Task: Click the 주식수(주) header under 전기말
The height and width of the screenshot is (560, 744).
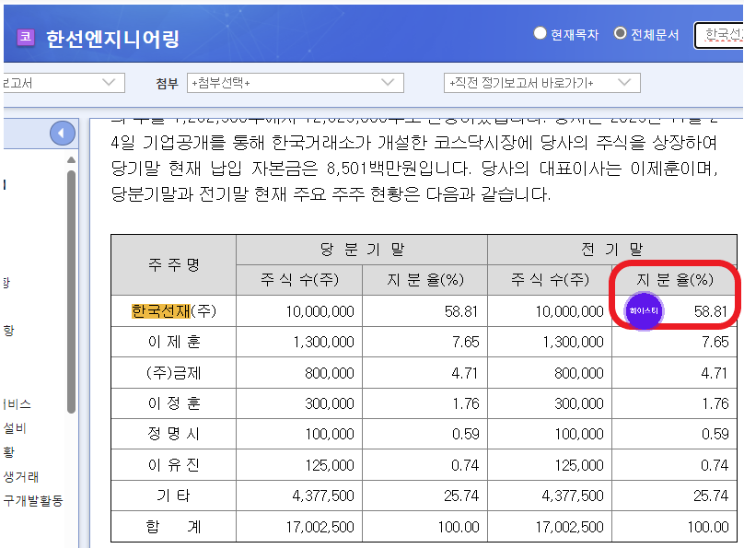Action: point(550,280)
